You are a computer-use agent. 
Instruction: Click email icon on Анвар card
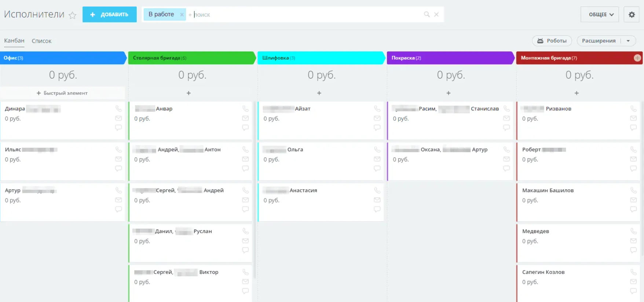pos(245,118)
